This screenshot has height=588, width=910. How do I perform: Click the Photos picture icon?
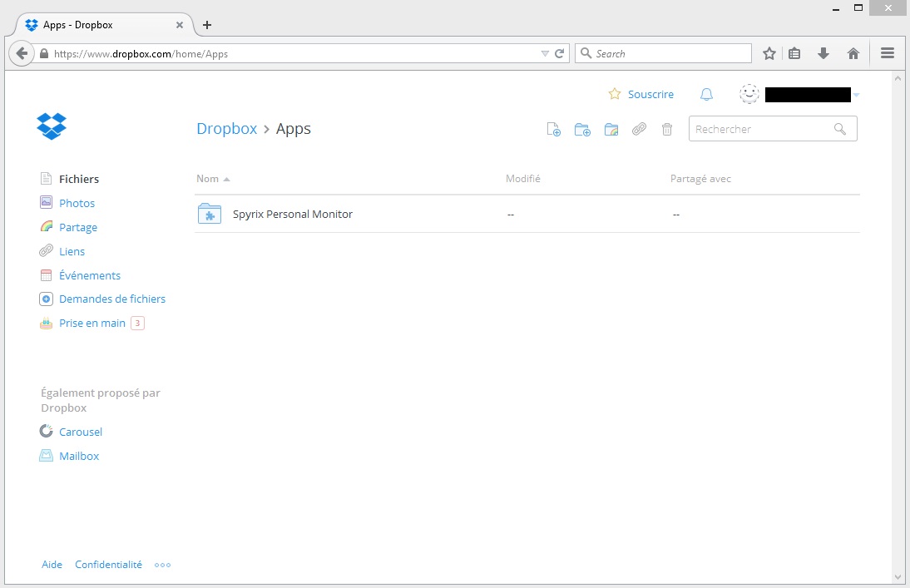click(x=46, y=203)
